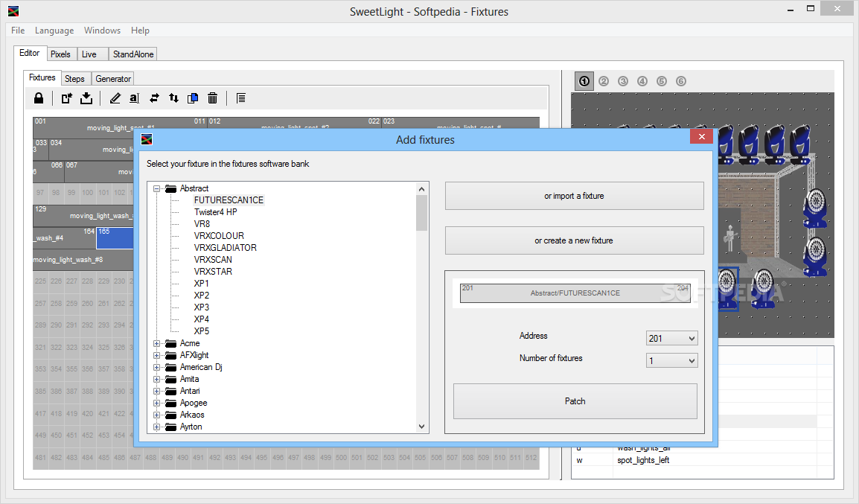Screen dimensions: 859x504
Task: Click the horizontal swap arrows icon
Action: coord(154,98)
